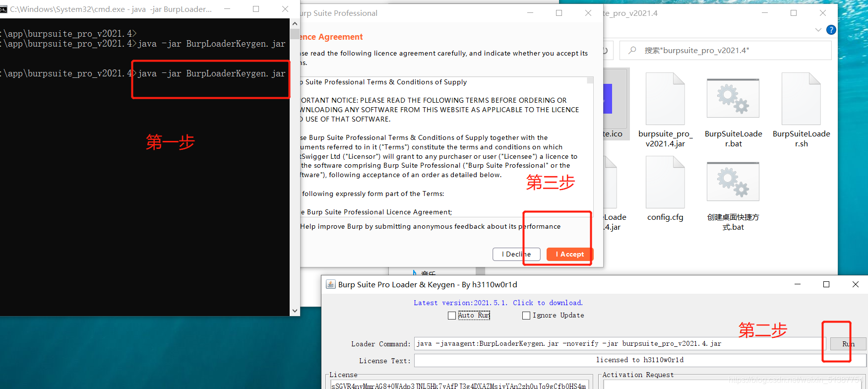Click the Explorer search box for burpsuite_pro_v2021.4
Image resolution: width=868 pixels, height=389 pixels.
(x=726, y=51)
